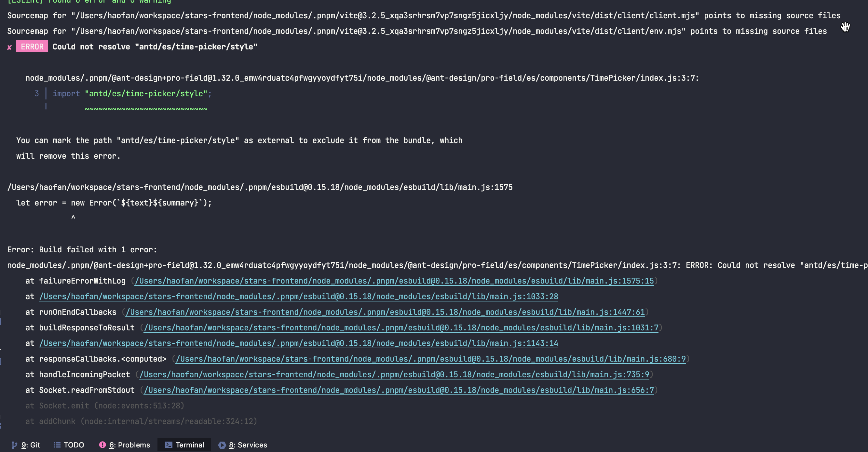
Task: Open main.js:1575:15 link at failureErrorWithLog
Action: pos(394,281)
